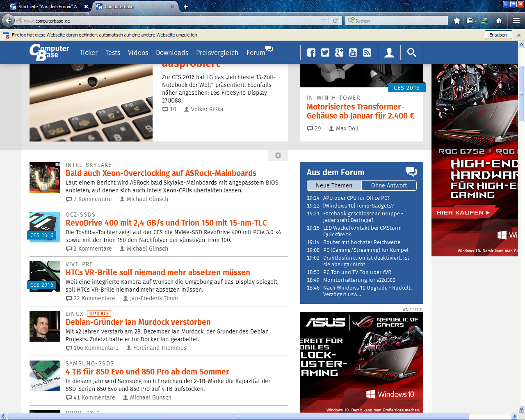Open a new browser tab
This screenshot has height=420, width=525.
pos(186,7)
